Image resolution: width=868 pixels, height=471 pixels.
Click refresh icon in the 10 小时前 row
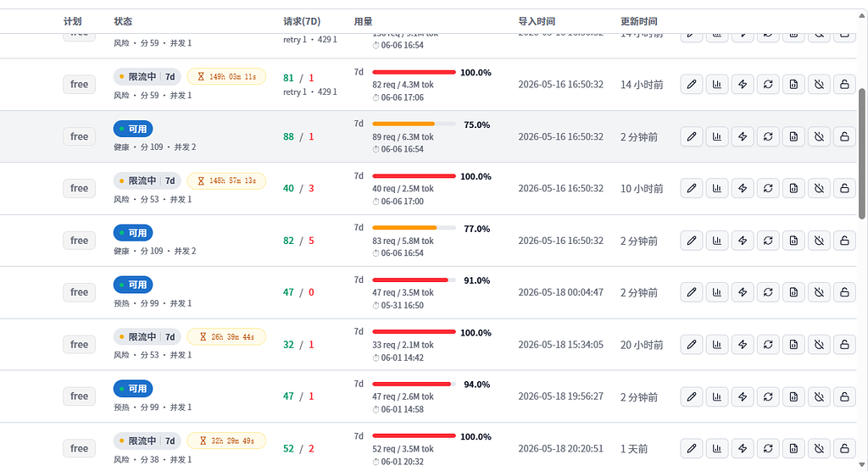pyautogui.click(x=768, y=188)
